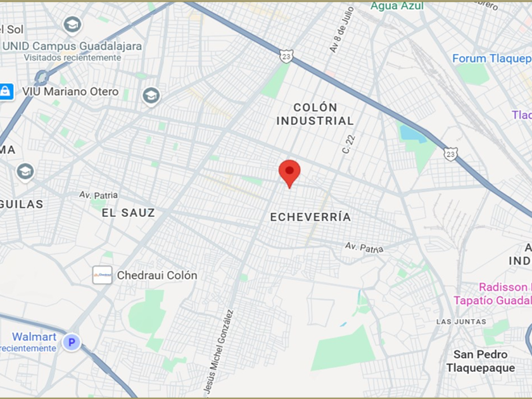Image resolution: width=532 pixels, height=399 pixels.
Task: Select the El Sauz neighborhood label
Action: click(129, 213)
